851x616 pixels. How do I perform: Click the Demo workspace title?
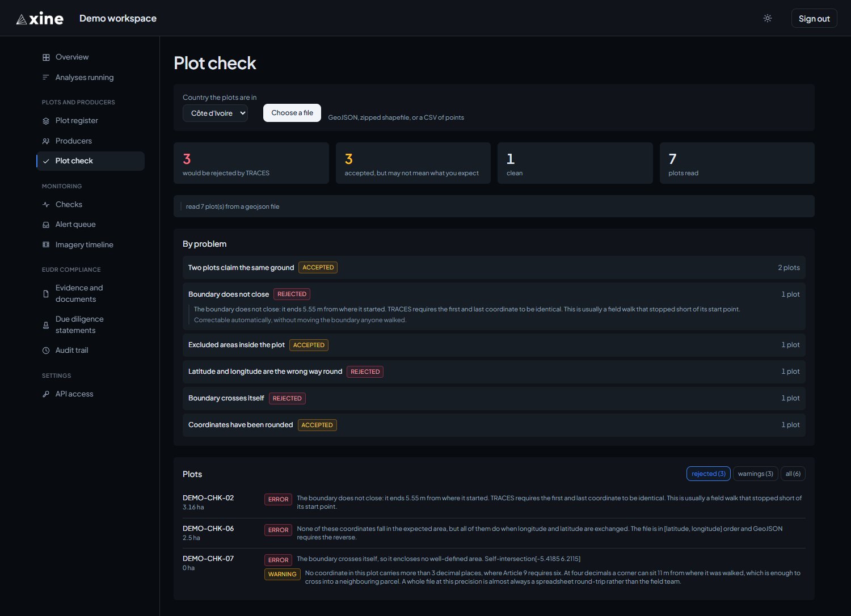[118, 19]
